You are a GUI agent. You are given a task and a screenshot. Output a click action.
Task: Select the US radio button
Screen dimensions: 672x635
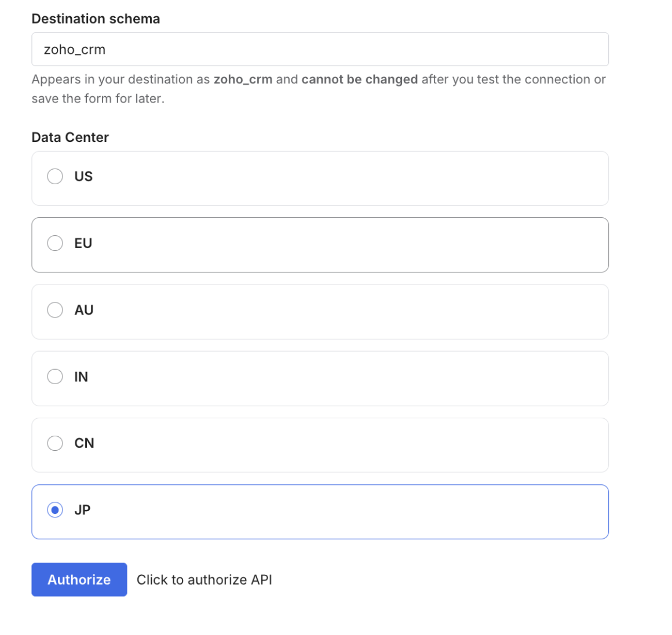(55, 176)
